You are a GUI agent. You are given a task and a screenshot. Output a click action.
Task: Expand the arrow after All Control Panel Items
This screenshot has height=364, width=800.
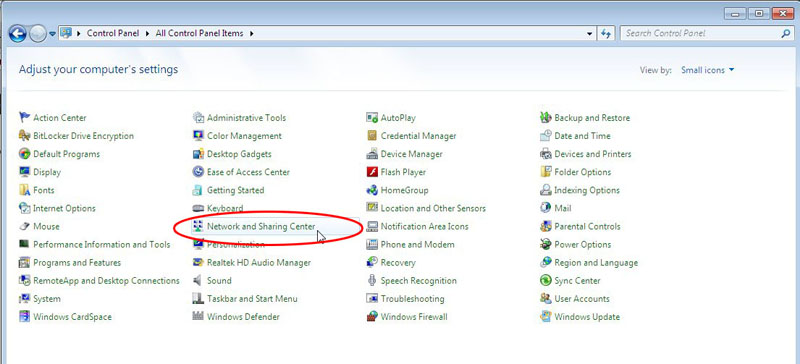point(252,34)
